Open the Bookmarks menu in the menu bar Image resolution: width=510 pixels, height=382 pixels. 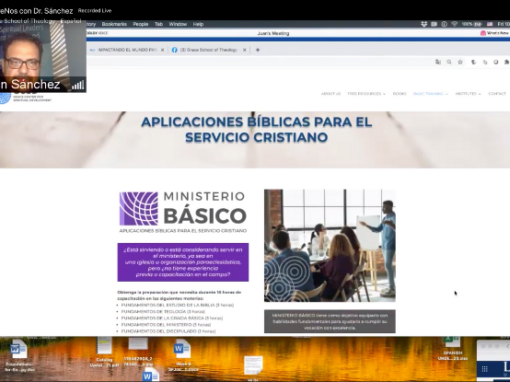pyautogui.click(x=114, y=24)
